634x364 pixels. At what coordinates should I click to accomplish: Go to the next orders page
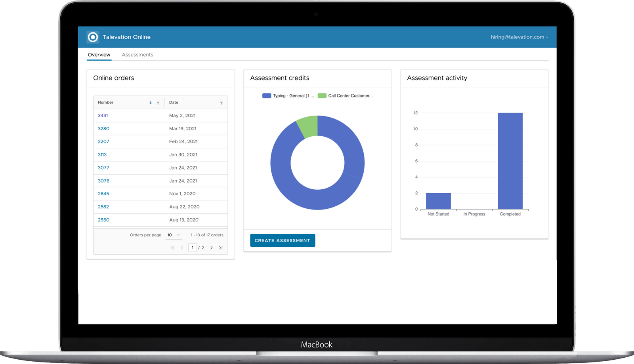pos(212,248)
